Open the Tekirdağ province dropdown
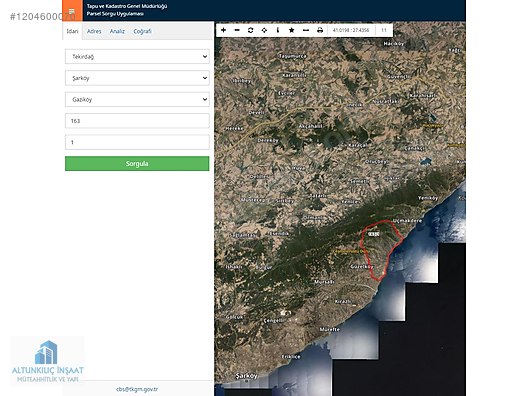 coord(137,57)
